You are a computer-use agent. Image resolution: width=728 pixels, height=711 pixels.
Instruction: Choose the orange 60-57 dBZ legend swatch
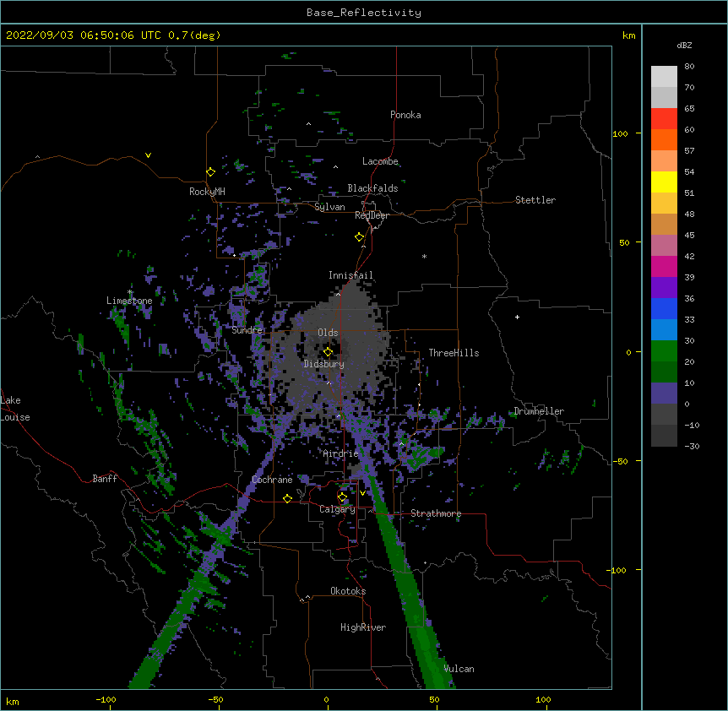pos(664,139)
